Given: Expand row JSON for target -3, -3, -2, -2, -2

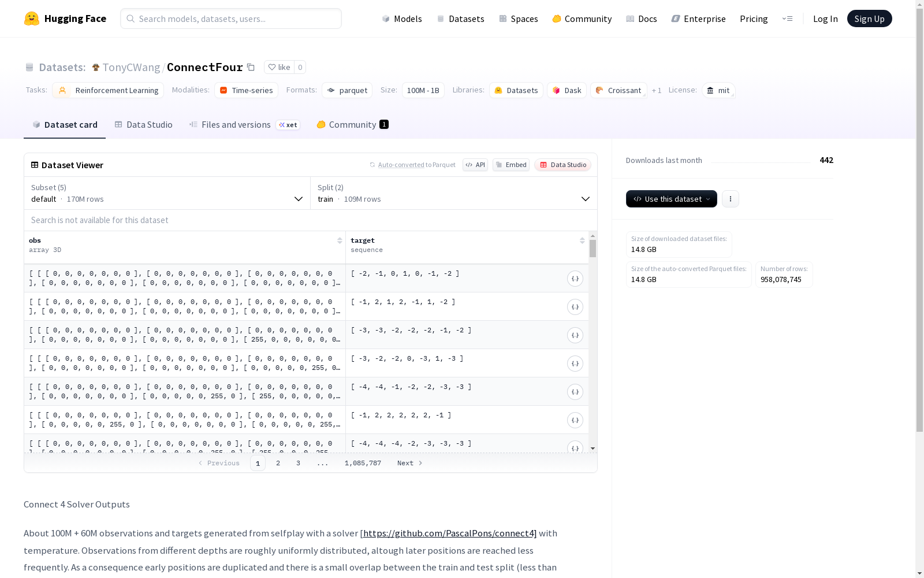Looking at the screenshot, I should (x=575, y=335).
